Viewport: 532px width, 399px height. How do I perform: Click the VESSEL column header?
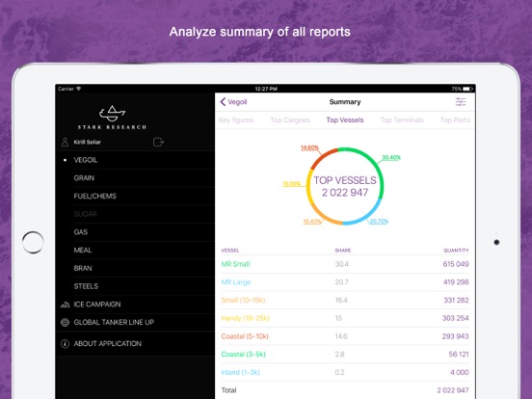(x=230, y=251)
